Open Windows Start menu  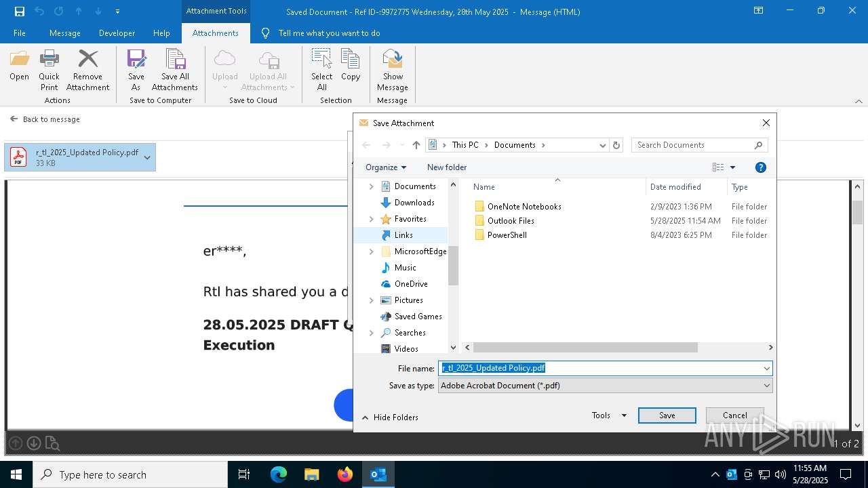[16, 474]
